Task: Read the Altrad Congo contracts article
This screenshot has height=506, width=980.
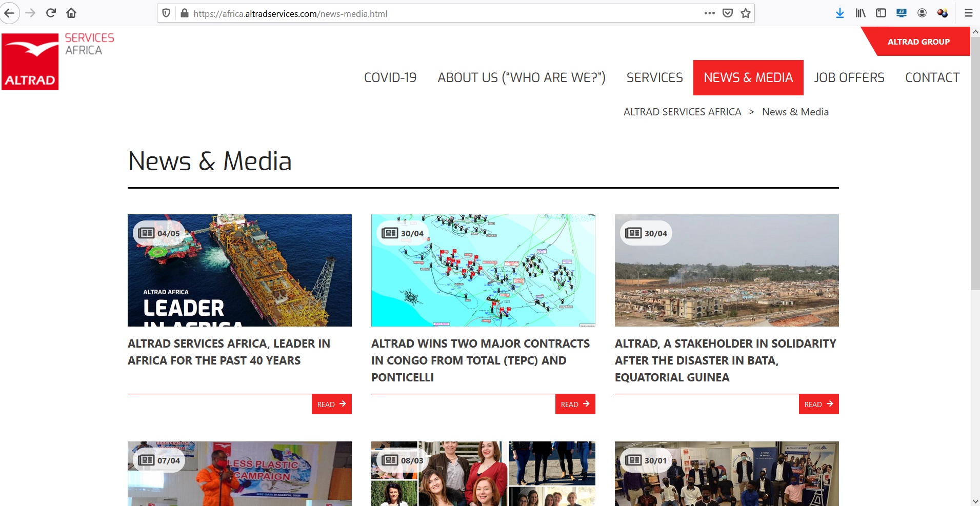Action: (575, 404)
